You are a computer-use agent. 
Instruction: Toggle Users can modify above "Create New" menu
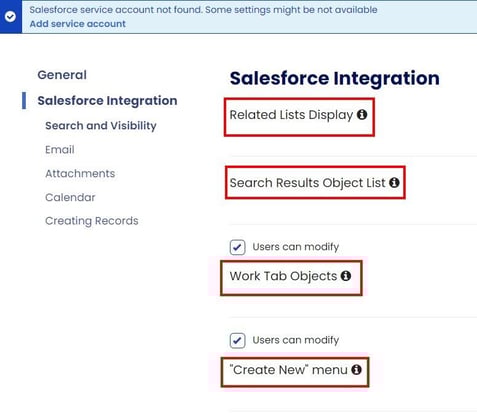tap(237, 341)
